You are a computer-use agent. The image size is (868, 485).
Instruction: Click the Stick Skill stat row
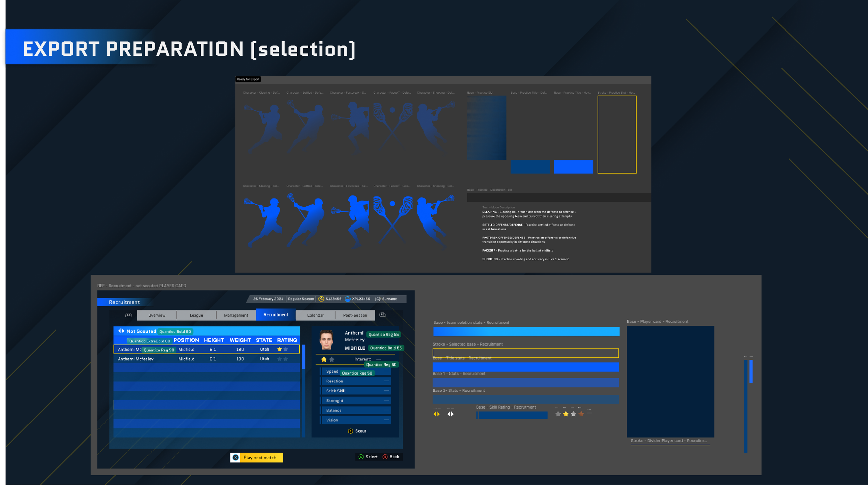[x=355, y=391]
